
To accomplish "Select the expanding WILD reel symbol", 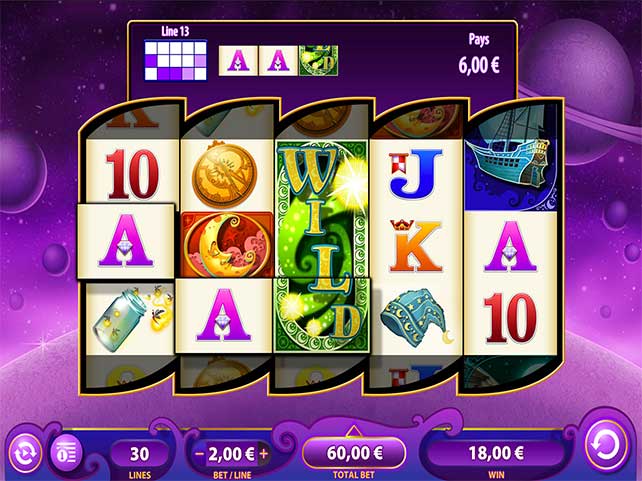I will pyautogui.click(x=322, y=246).
